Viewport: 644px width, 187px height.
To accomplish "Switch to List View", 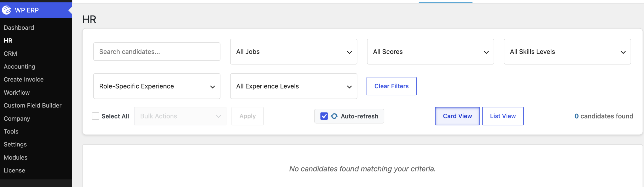I will click(503, 116).
